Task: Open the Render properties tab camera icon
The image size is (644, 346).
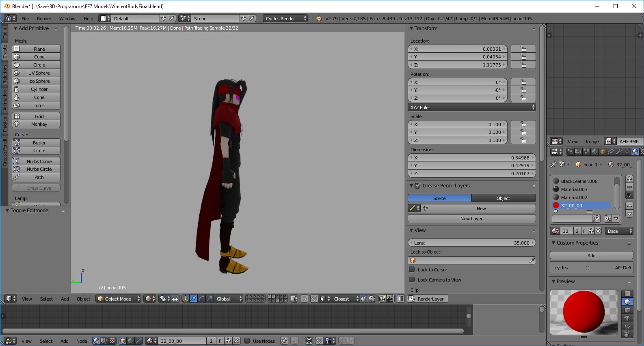Action: (x=571, y=152)
